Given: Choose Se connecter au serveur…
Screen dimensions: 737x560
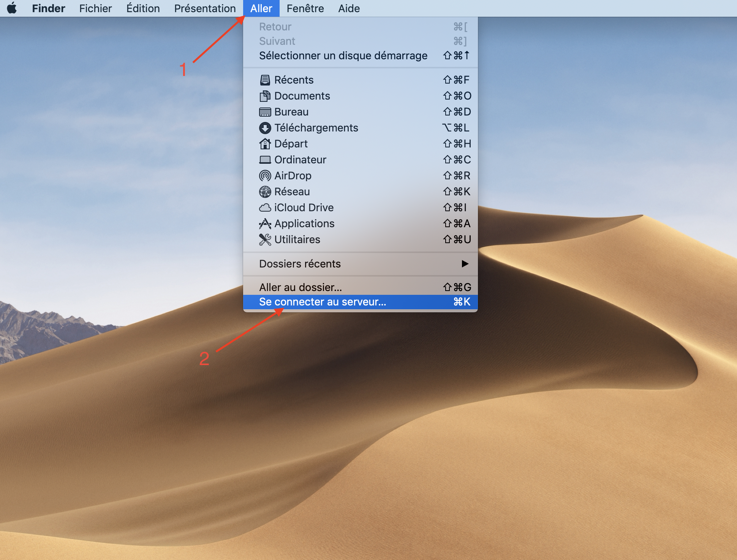Looking at the screenshot, I should pos(360,302).
